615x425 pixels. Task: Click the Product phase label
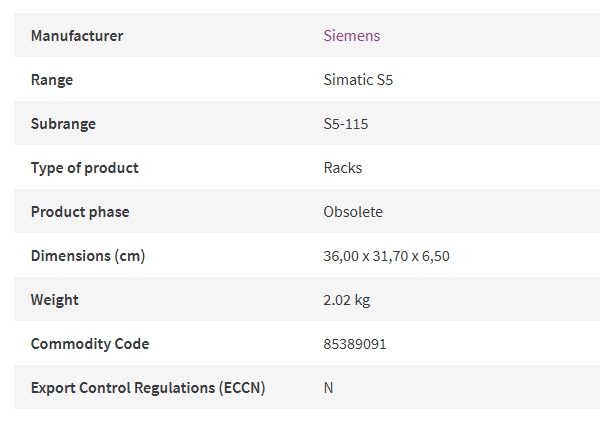coord(80,212)
